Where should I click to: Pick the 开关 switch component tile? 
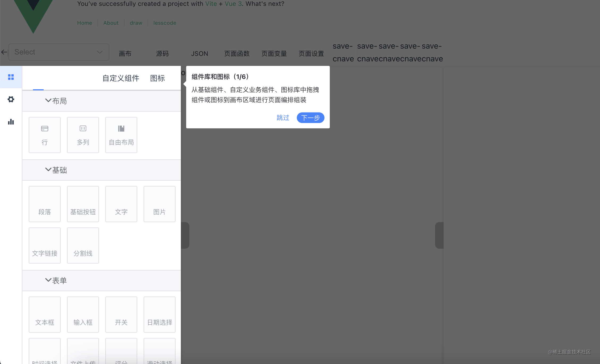point(121,315)
